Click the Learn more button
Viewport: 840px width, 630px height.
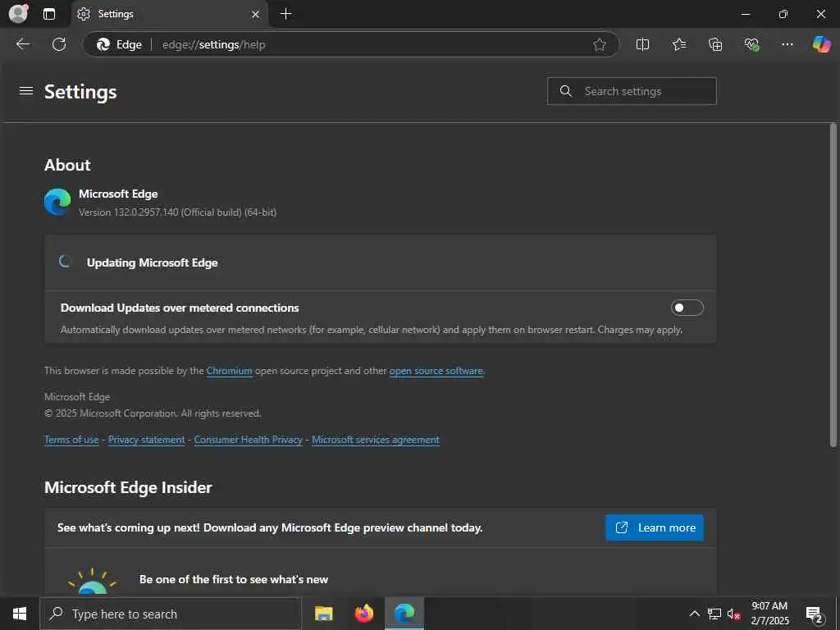pos(654,527)
